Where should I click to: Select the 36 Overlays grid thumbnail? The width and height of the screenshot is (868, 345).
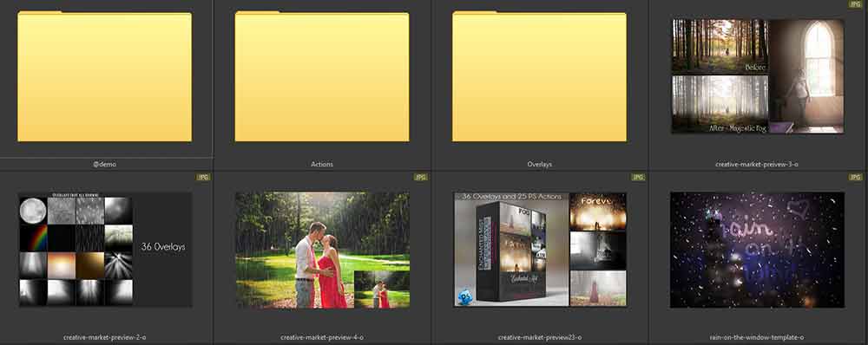pyautogui.click(x=105, y=250)
